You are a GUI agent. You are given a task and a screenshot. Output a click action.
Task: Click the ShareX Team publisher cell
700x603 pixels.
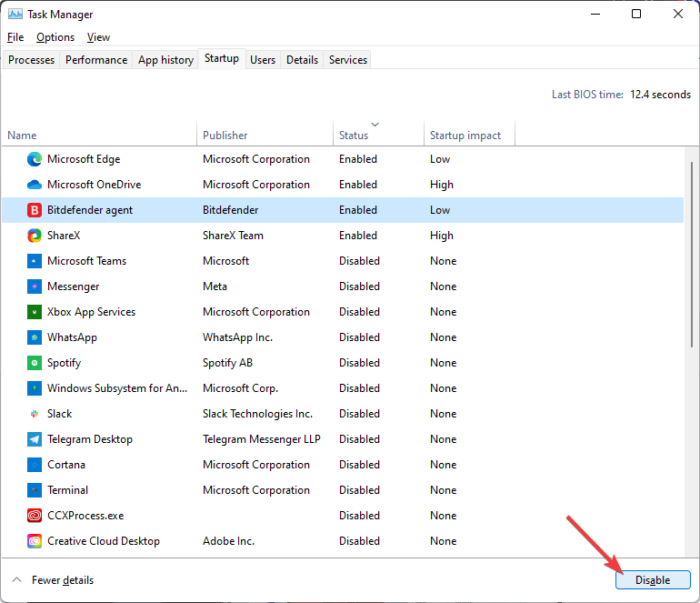(x=233, y=236)
